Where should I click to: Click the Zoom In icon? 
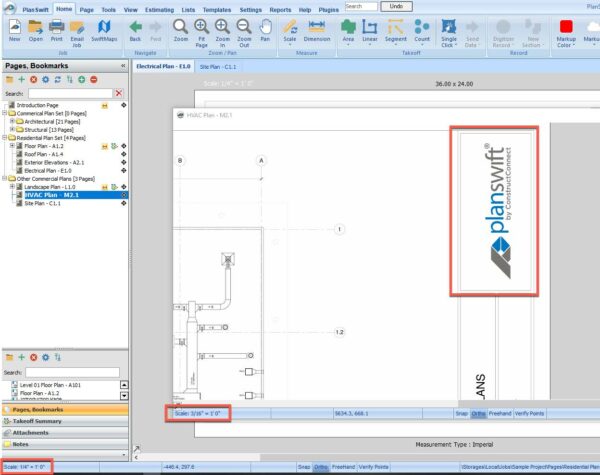point(222,33)
